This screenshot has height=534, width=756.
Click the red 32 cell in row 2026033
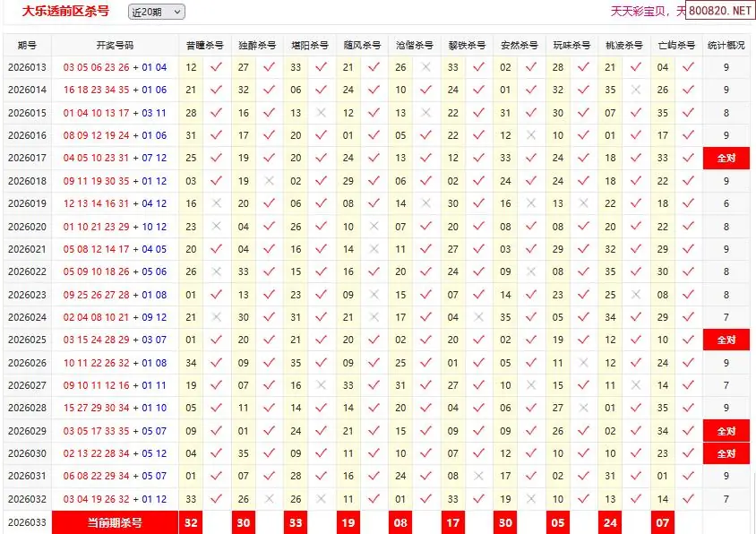click(190, 522)
